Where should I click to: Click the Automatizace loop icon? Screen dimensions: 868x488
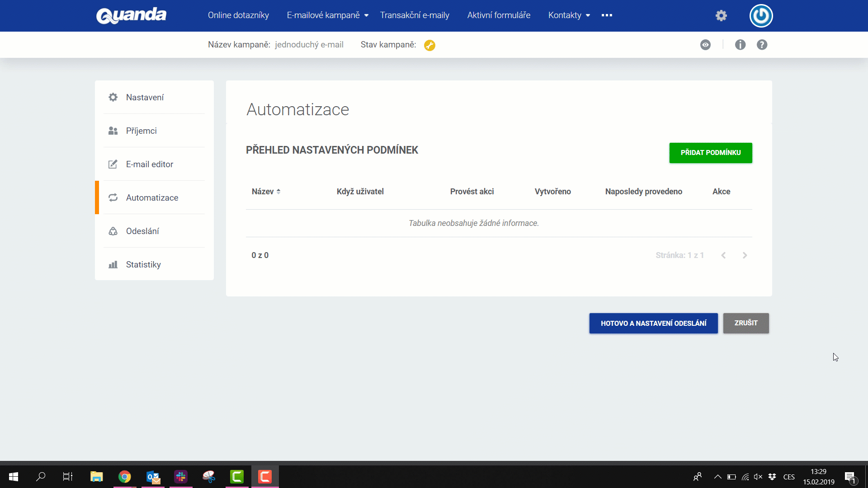point(113,197)
